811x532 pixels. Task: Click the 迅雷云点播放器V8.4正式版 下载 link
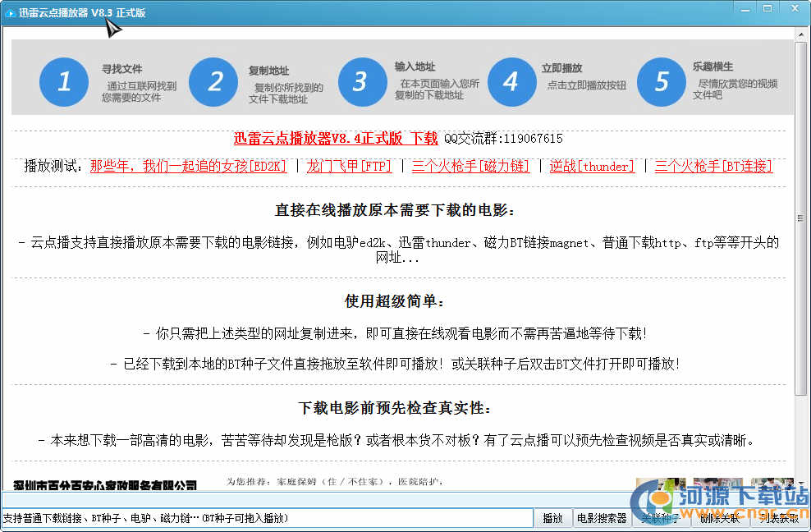point(335,138)
